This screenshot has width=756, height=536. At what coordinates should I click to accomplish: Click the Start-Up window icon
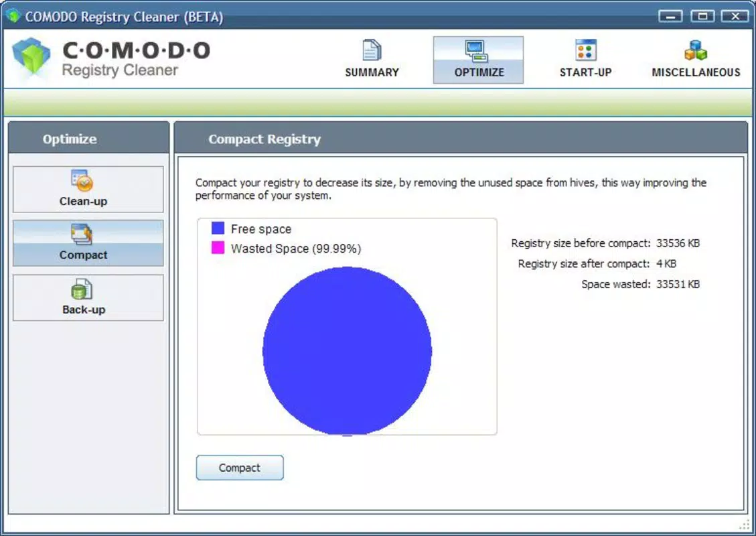point(586,50)
